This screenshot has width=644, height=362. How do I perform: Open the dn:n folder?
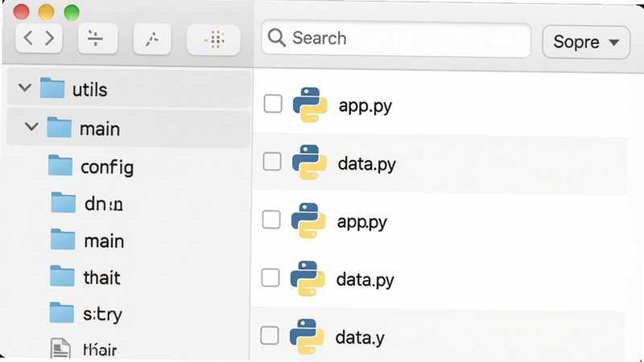(x=104, y=204)
